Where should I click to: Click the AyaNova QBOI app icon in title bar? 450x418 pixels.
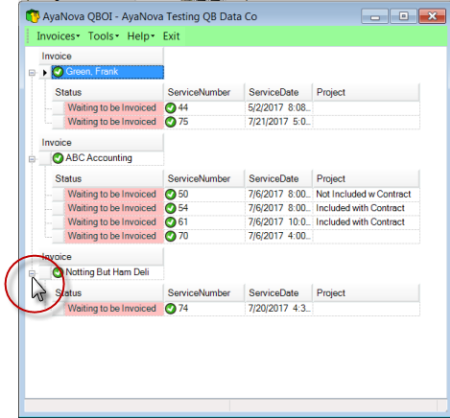coord(33,16)
